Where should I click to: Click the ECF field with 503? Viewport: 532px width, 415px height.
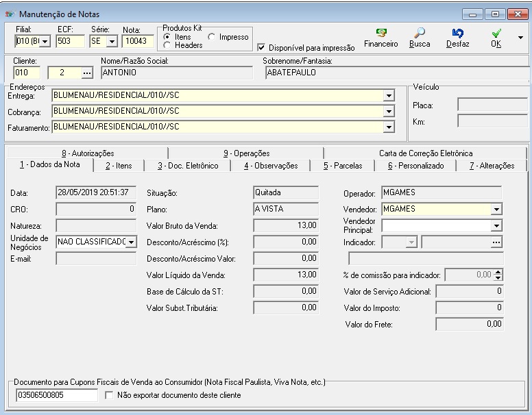(x=70, y=41)
